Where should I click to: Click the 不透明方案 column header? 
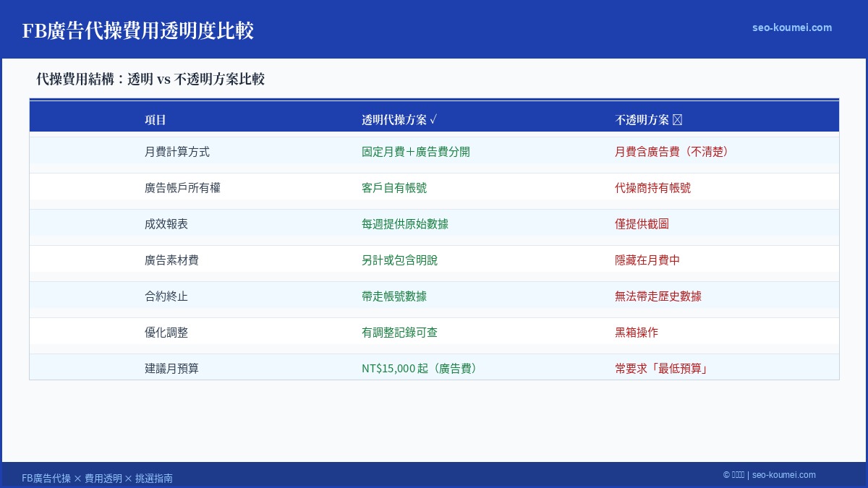click(649, 120)
